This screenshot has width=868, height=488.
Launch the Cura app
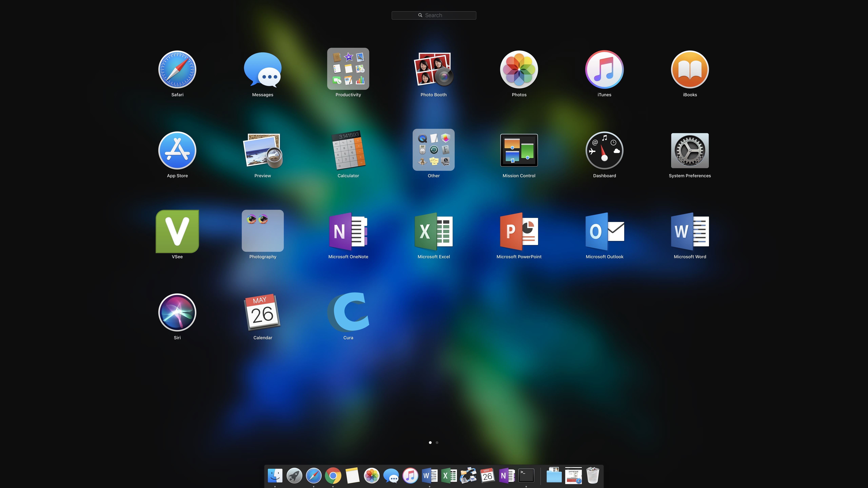(x=348, y=312)
